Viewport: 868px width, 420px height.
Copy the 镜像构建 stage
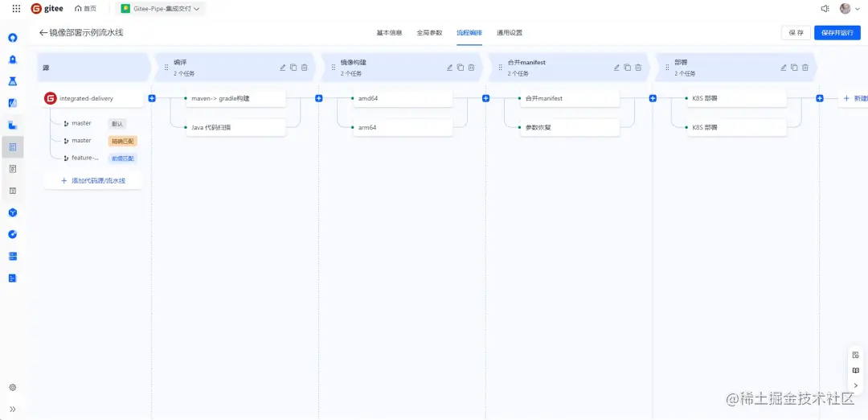coord(461,68)
